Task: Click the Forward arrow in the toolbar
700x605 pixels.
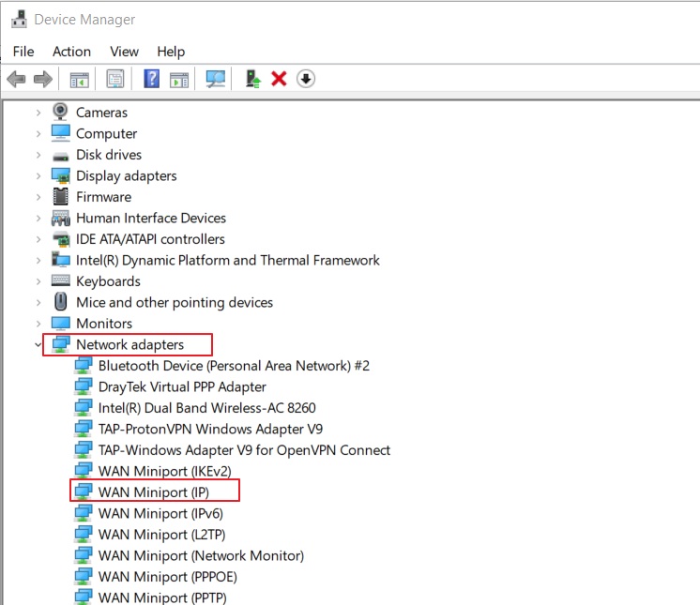Action: 42,79
